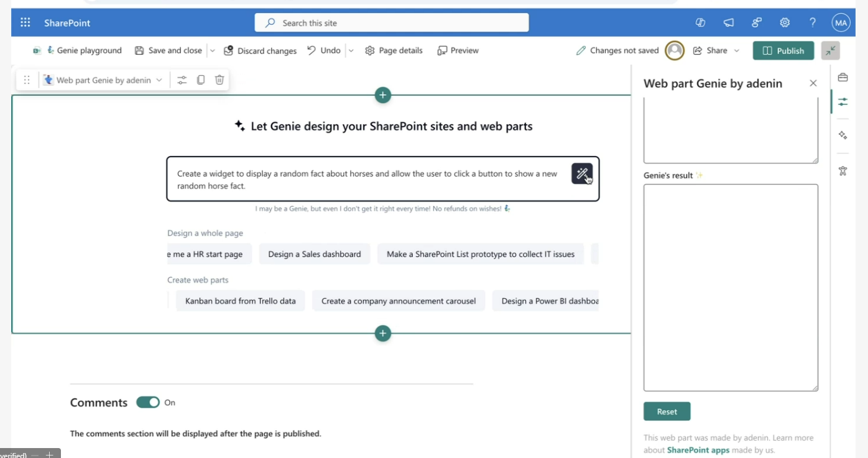This screenshot has height=458, width=868.
Task: Reset the Genie web part
Action: tap(667, 411)
